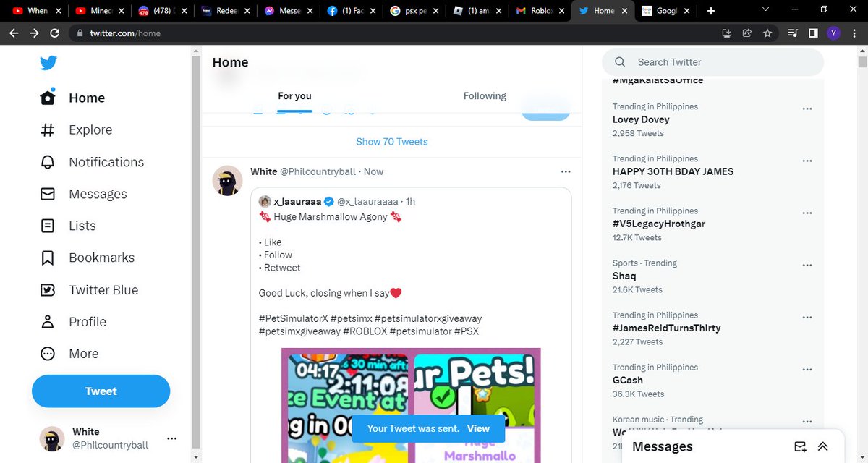Bookmark this page with the star icon

click(x=767, y=33)
